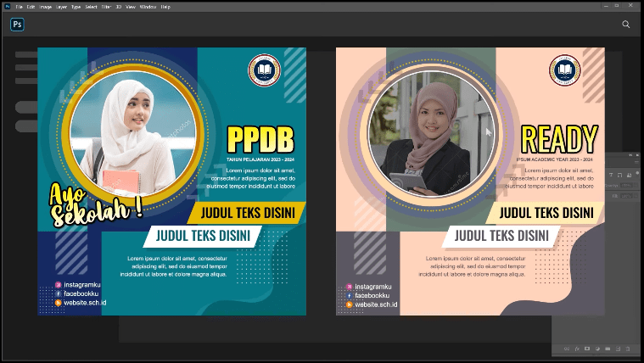Create new adjustment layer icon
Image resolution: width=644 pixels, height=363 pixels.
pyautogui.click(x=596, y=349)
